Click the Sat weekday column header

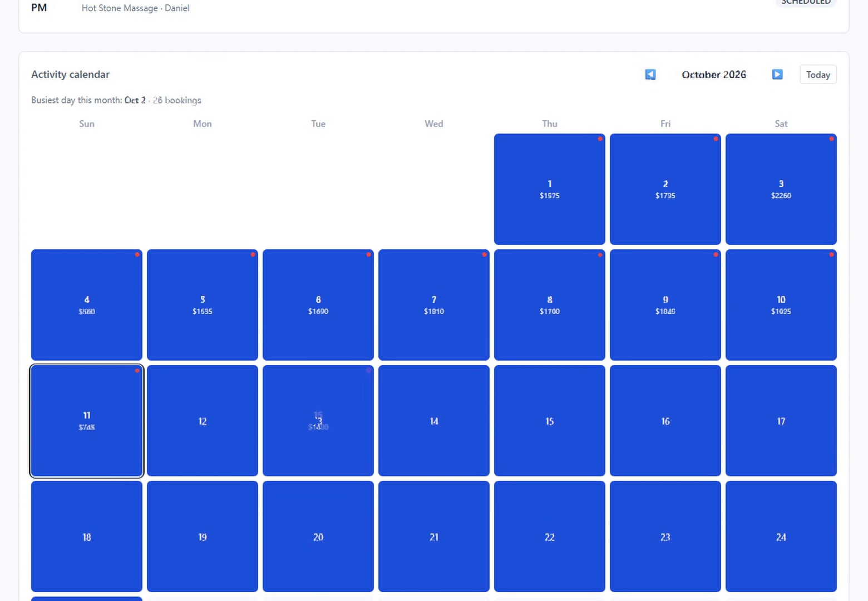[781, 124]
